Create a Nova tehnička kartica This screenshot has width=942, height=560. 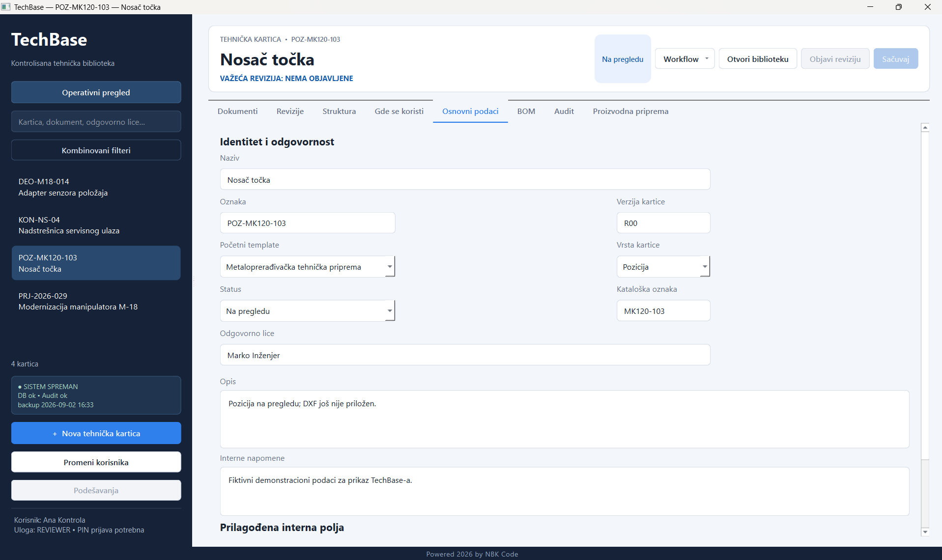[96, 433]
